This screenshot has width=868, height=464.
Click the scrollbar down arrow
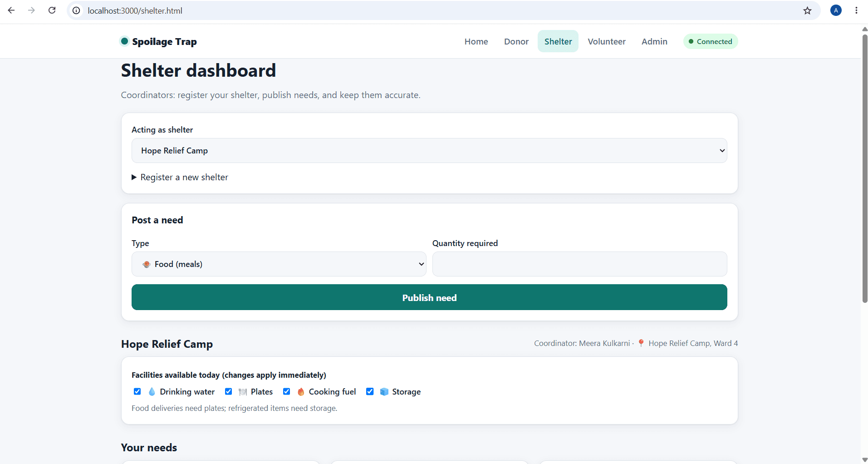[865, 460]
